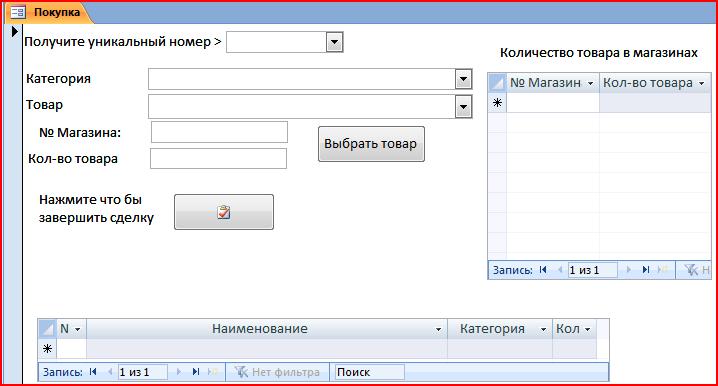This screenshot has width=718, height=386.
Task: Click the Покупка form tab icon
Action: click(18, 12)
